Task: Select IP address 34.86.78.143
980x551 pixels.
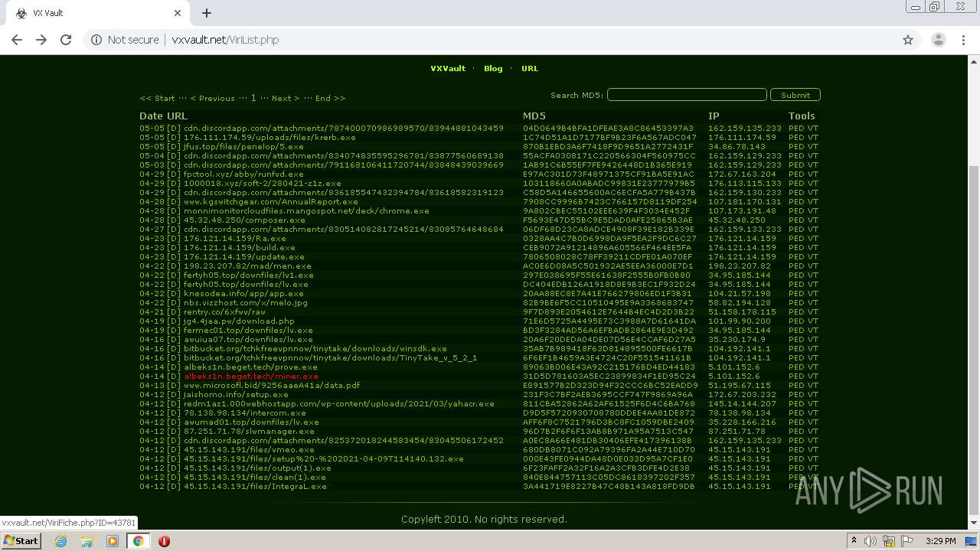Action: 737,146
